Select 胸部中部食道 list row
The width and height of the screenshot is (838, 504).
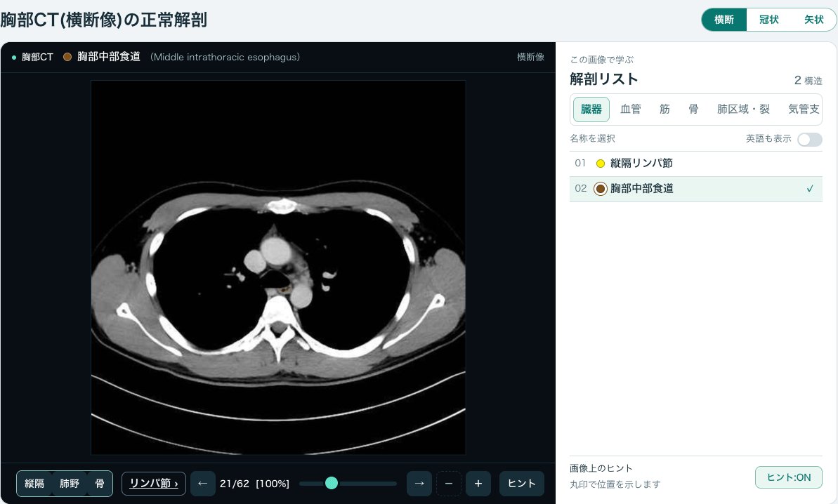tap(696, 188)
